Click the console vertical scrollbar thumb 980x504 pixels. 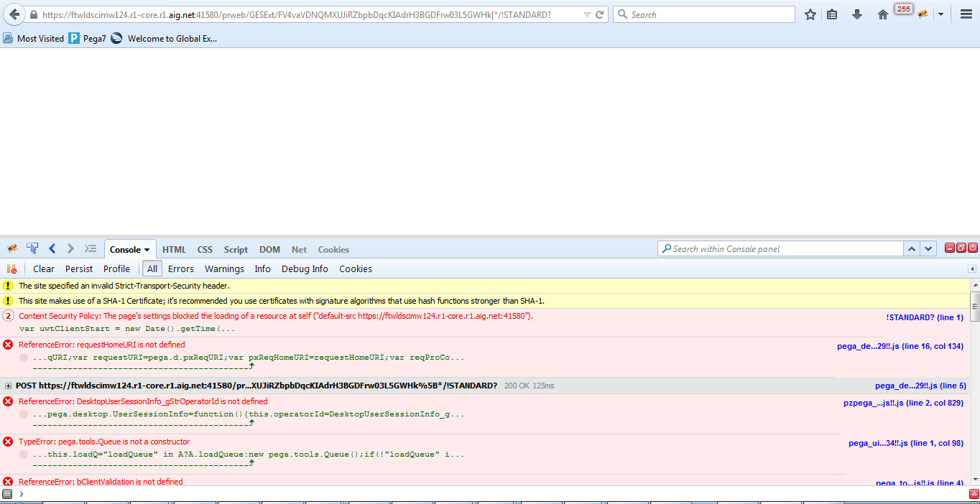(x=974, y=306)
